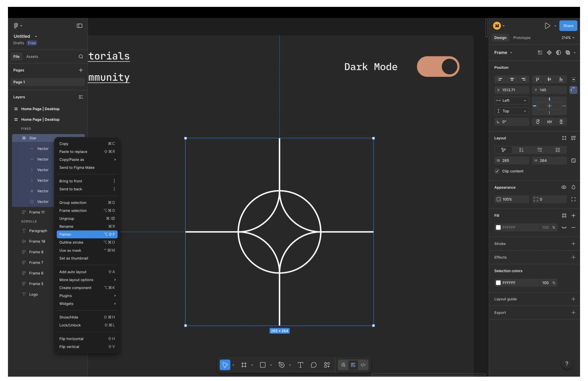The height and width of the screenshot is (381, 588).
Task: Select the Frame tool in bottom toolbar
Action: coord(244,365)
